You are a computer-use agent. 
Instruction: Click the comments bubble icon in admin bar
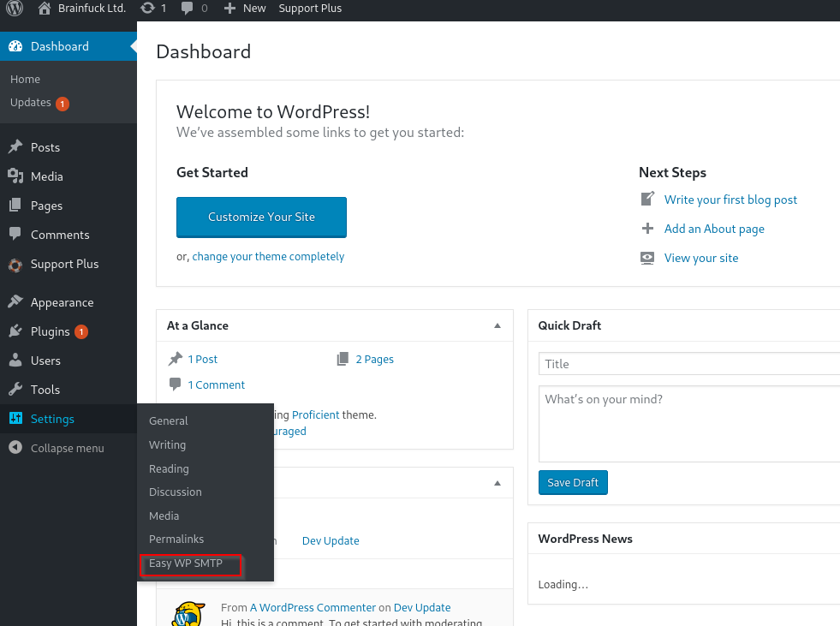click(x=188, y=9)
